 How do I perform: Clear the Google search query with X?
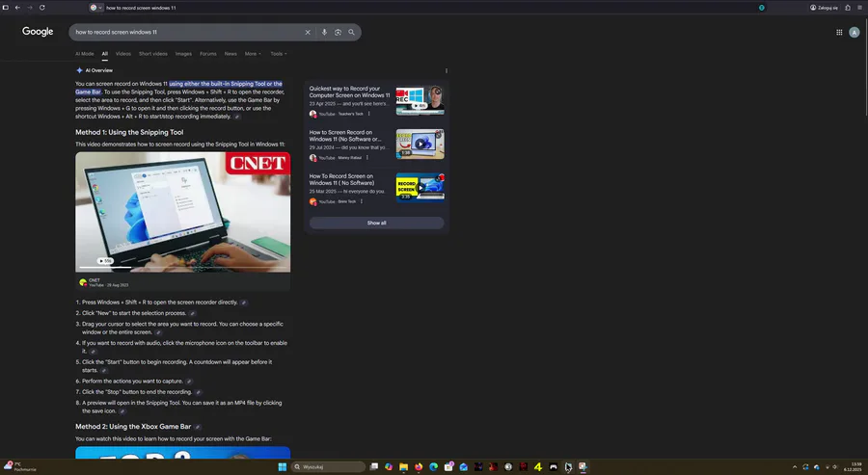coord(308,32)
